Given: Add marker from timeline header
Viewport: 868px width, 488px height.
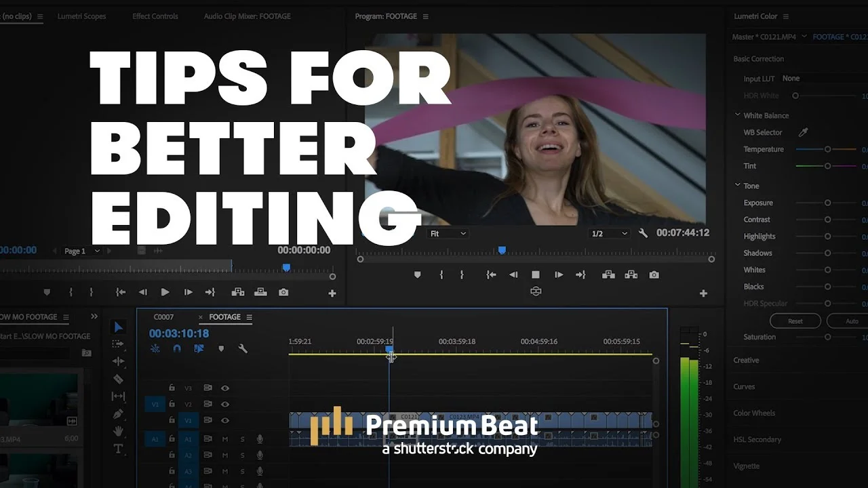Looking at the screenshot, I should pos(220,348).
